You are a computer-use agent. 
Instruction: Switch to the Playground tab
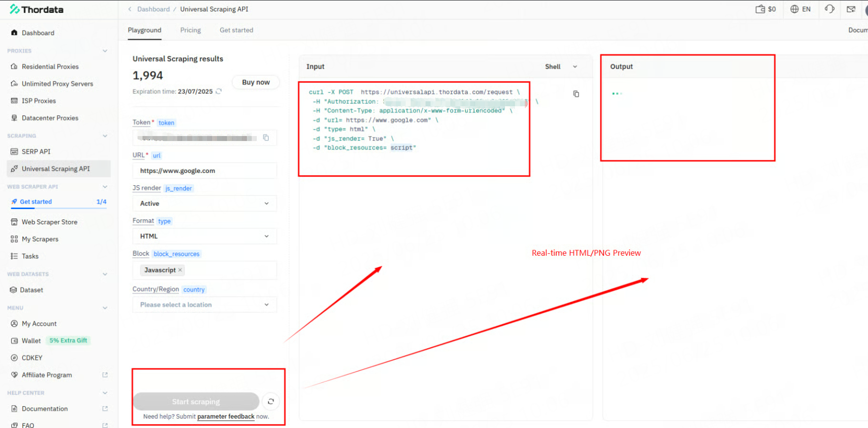[x=145, y=30]
